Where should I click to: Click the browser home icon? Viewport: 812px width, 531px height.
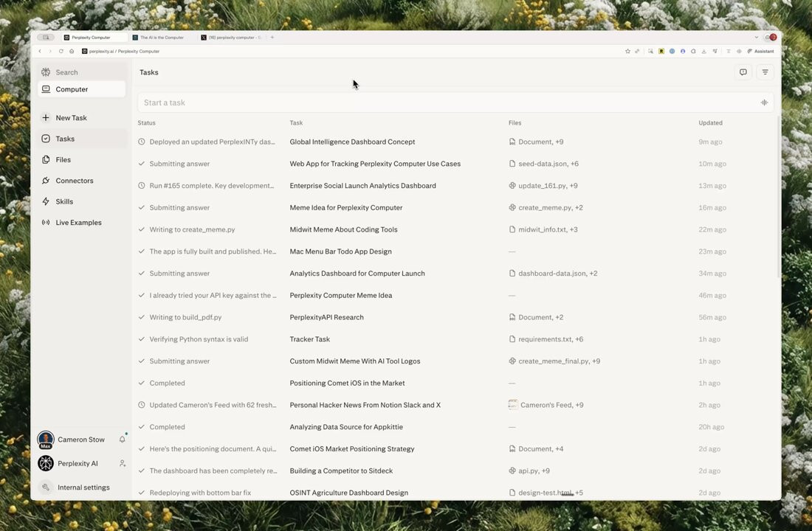pyautogui.click(x=72, y=51)
